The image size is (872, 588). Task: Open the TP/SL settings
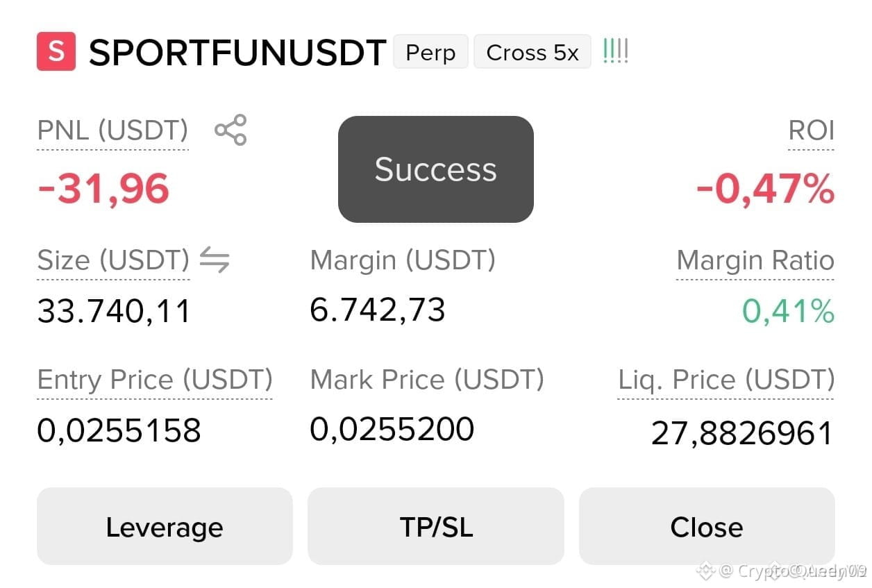436,527
